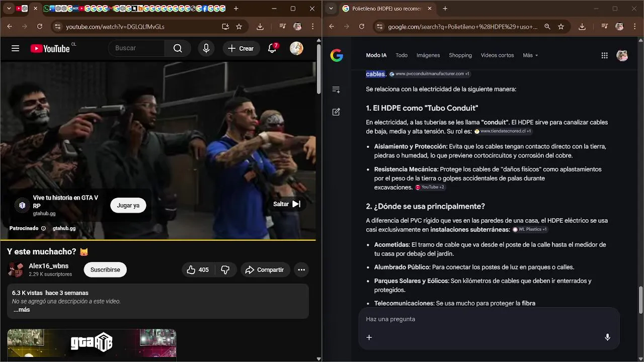Click the gtahub.gg advertiser logo icon

(22, 205)
